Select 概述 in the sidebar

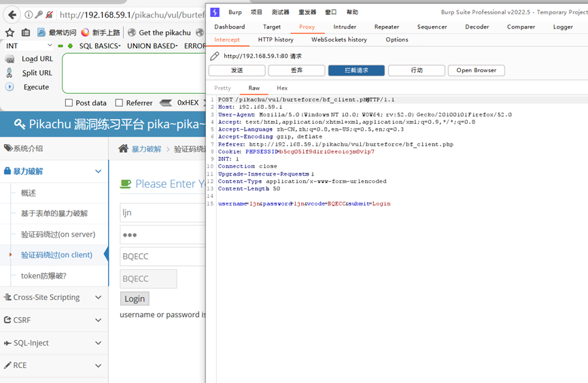(x=29, y=193)
